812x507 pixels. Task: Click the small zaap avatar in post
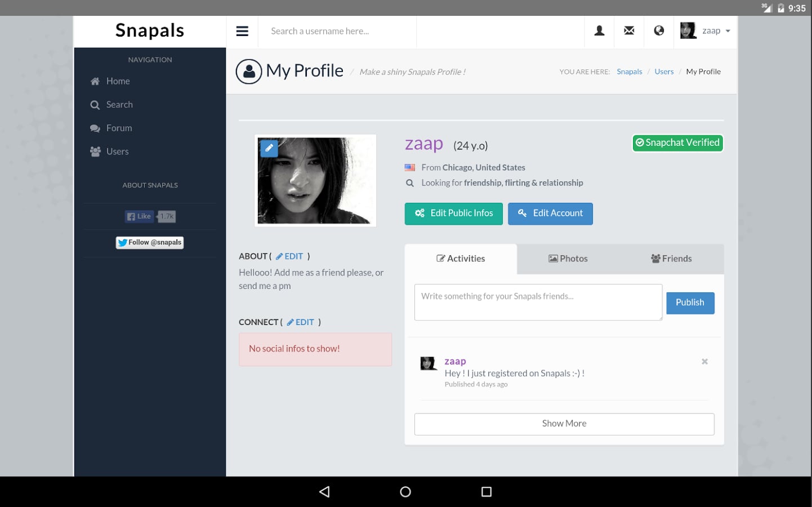[429, 363]
